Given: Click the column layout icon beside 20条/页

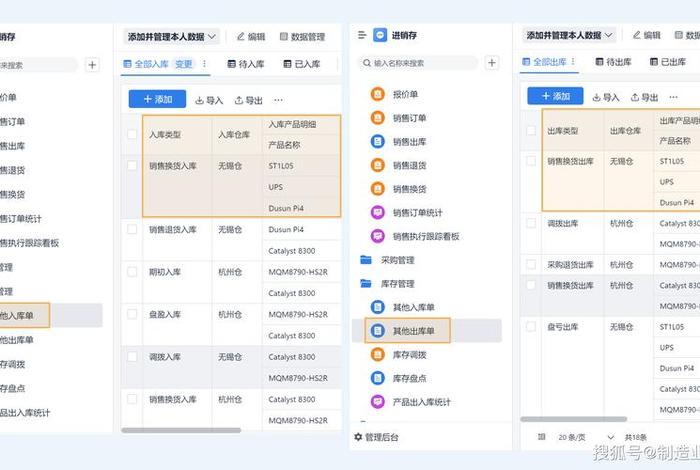Looking at the screenshot, I should [x=542, y=437].
